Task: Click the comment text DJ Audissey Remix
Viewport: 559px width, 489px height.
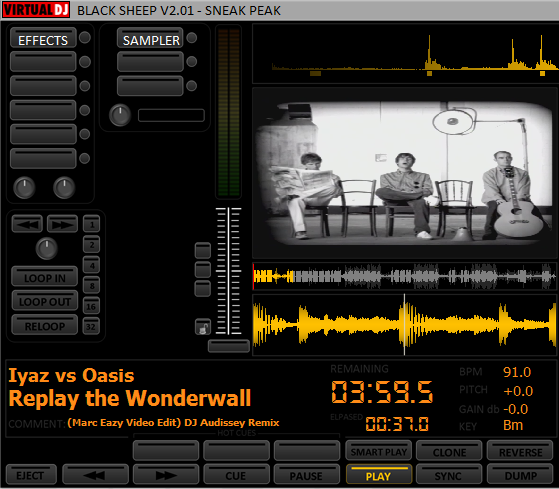Action: click(232, 423)
